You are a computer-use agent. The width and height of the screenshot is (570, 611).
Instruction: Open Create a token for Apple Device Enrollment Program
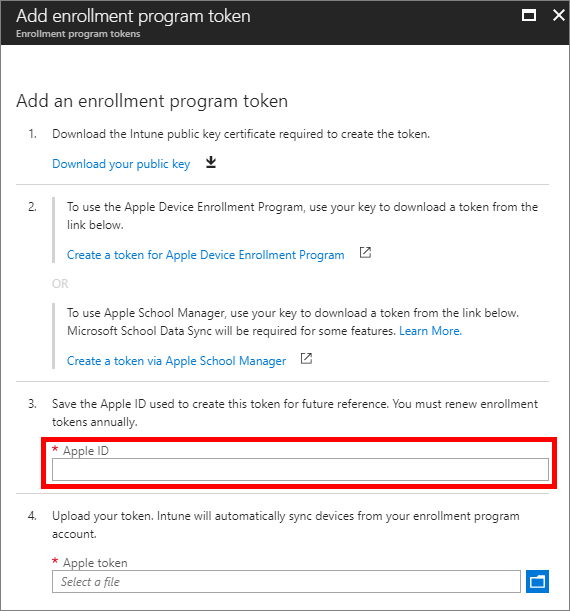pos(206,255)
